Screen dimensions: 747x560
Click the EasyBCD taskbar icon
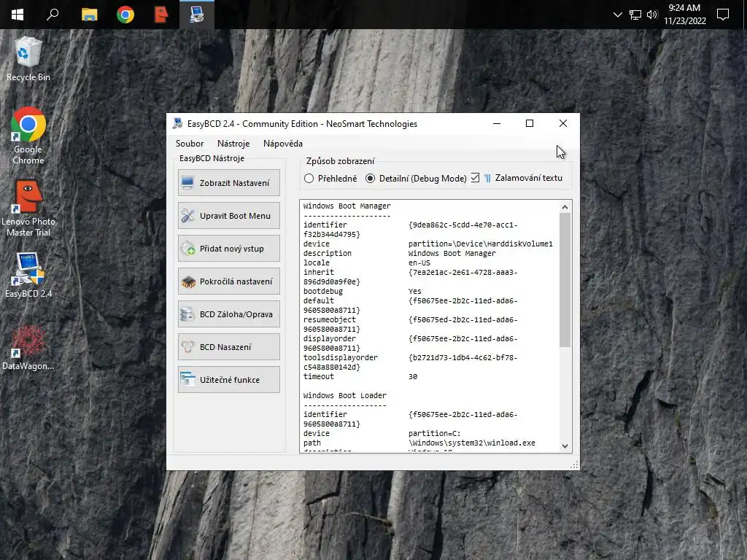tap(197, 15)
